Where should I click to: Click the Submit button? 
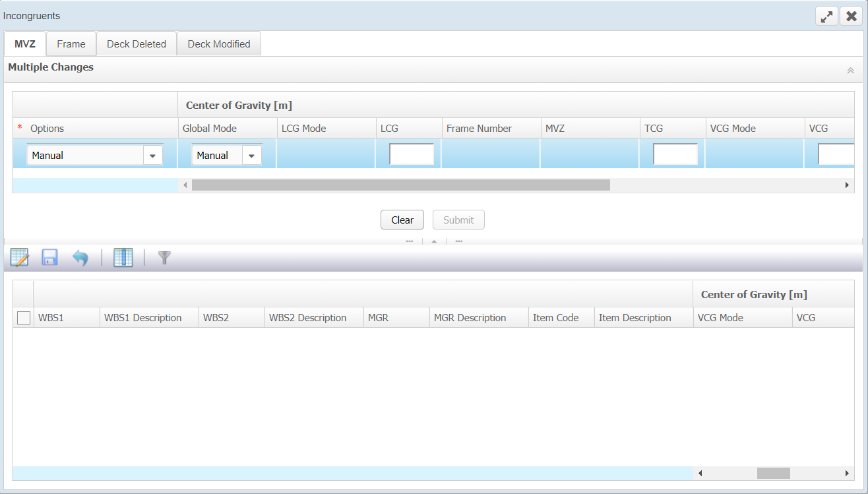click(x=458, y=220)
